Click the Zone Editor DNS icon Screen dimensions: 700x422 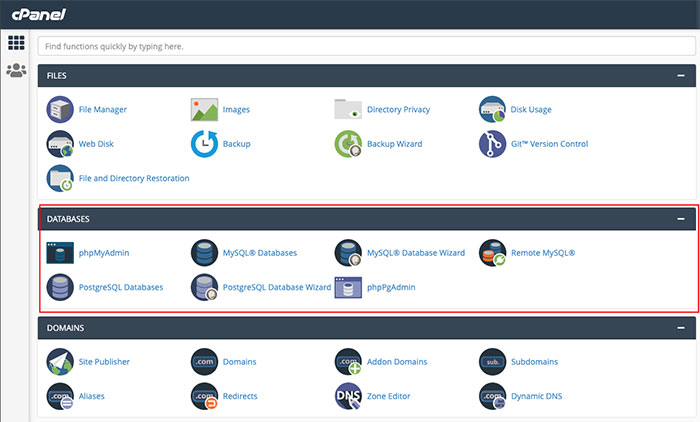[348, 396]
